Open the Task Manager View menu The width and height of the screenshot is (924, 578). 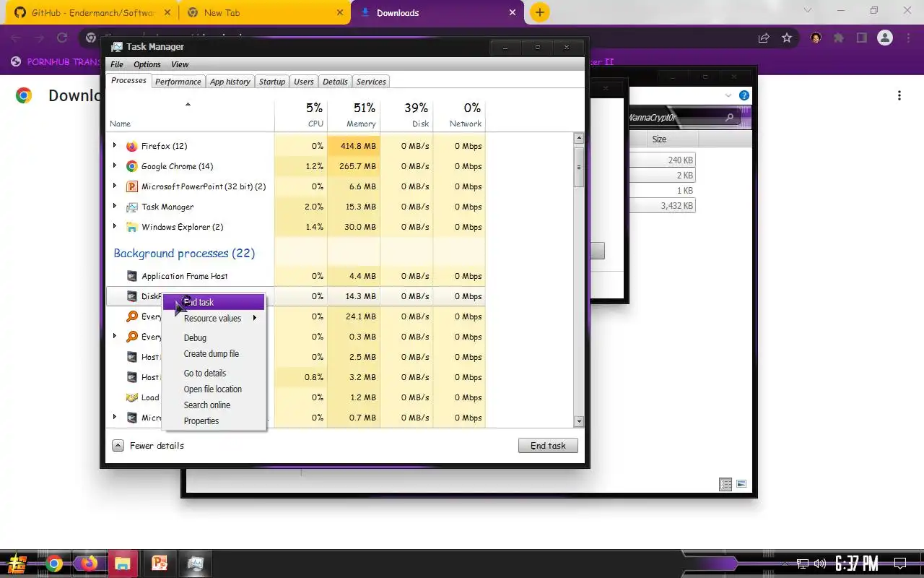180,64
